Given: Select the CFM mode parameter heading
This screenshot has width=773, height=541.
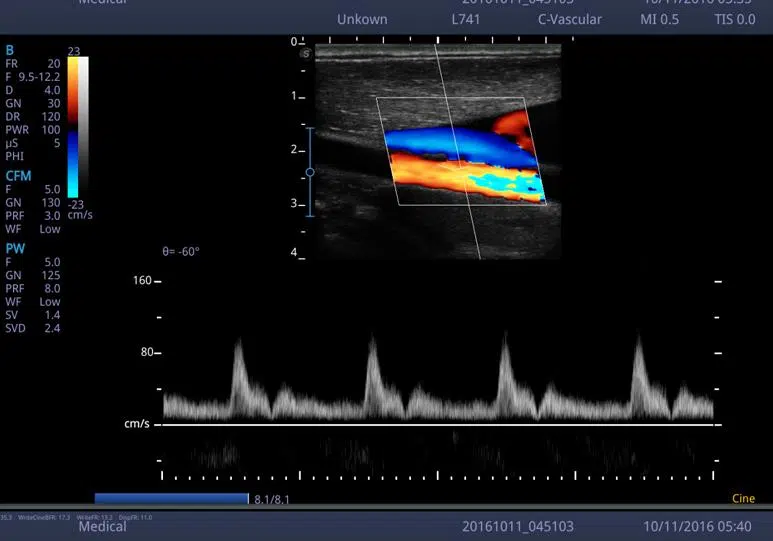Looking at the screenshot, I should click(x=17, y=173).
